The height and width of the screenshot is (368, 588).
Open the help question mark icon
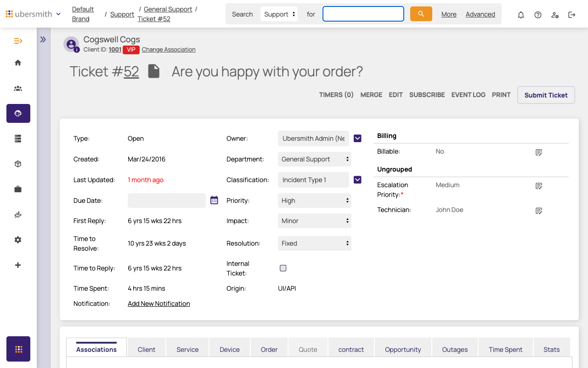(x=538, y=15)
